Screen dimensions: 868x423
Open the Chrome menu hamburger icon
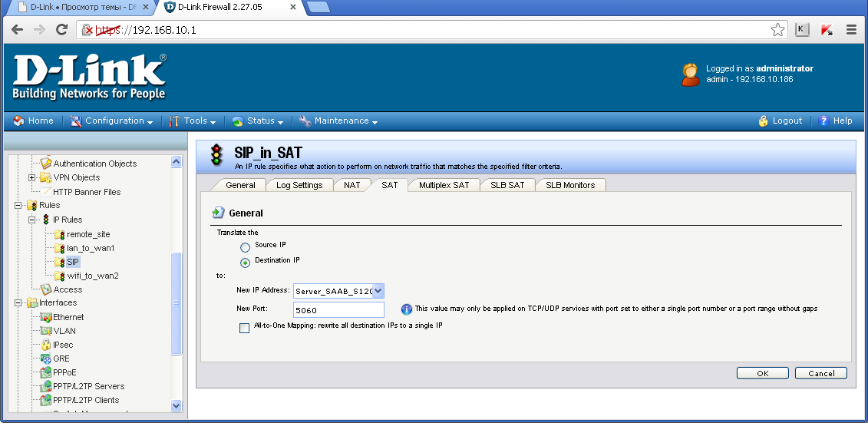click(x=851, y=30)
